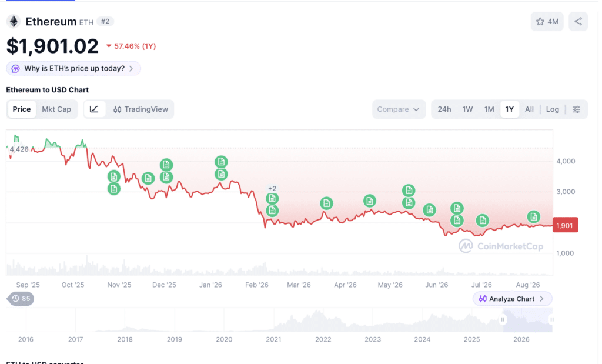Expand the +2 more news label

pos(272,189)
